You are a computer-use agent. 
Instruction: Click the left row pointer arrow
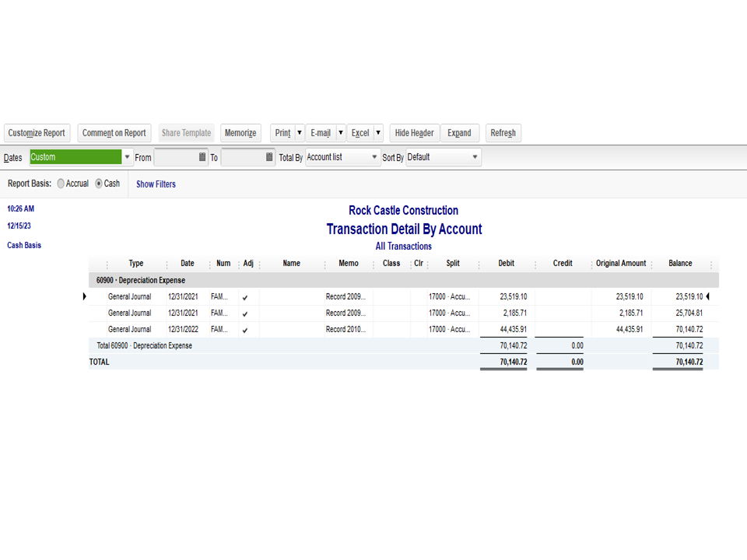84,296
